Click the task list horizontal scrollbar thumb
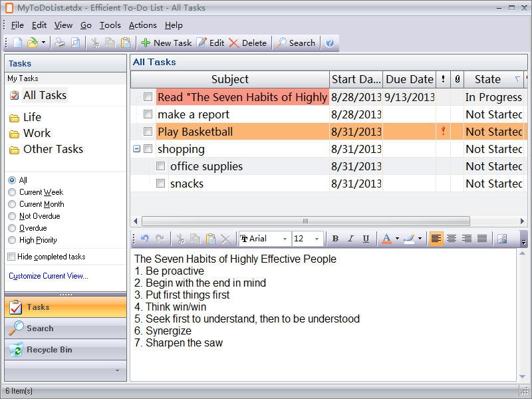 click(x=306, y=221)
